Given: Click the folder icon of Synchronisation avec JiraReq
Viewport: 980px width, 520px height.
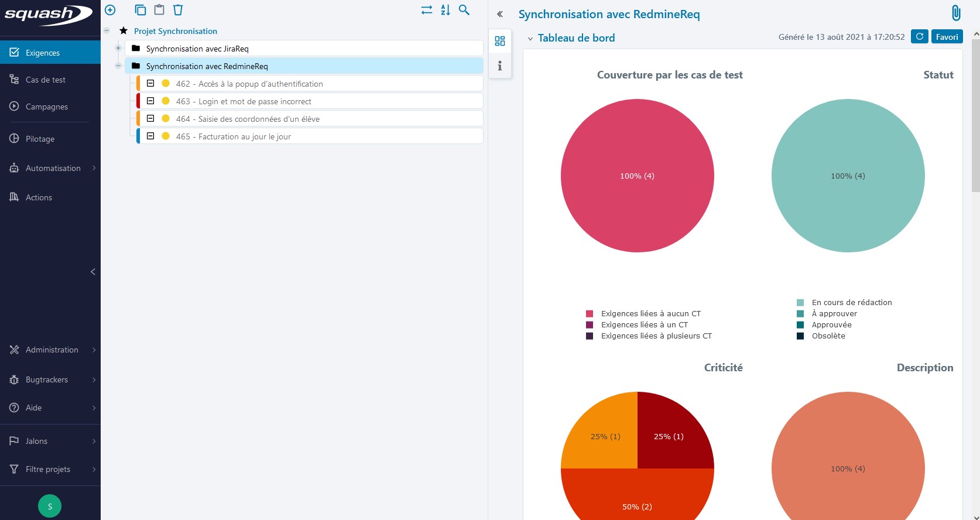Looking at the screenshot, I should tap(136, 48).
